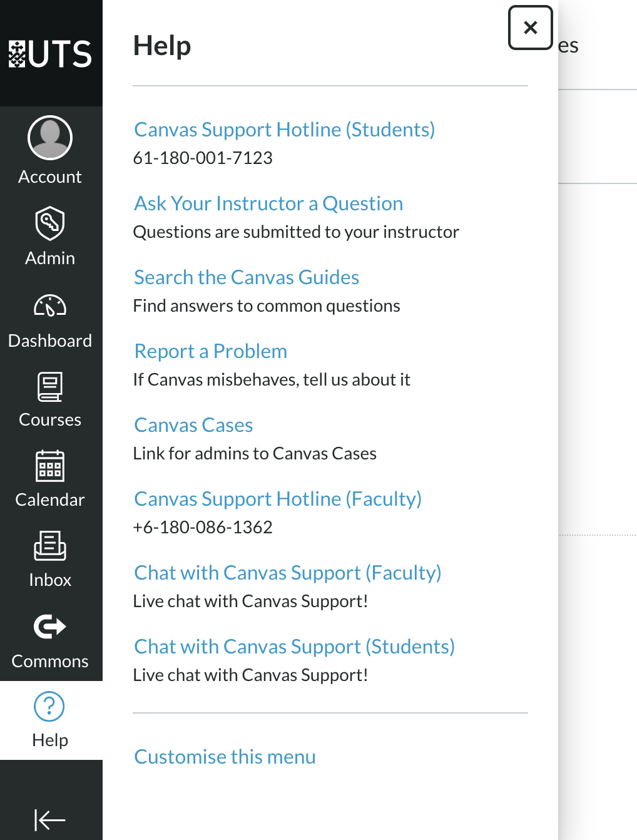The image size is (637, 840).
Task: Open the Calendar icon in sidebar
Action: pos(50,466)
